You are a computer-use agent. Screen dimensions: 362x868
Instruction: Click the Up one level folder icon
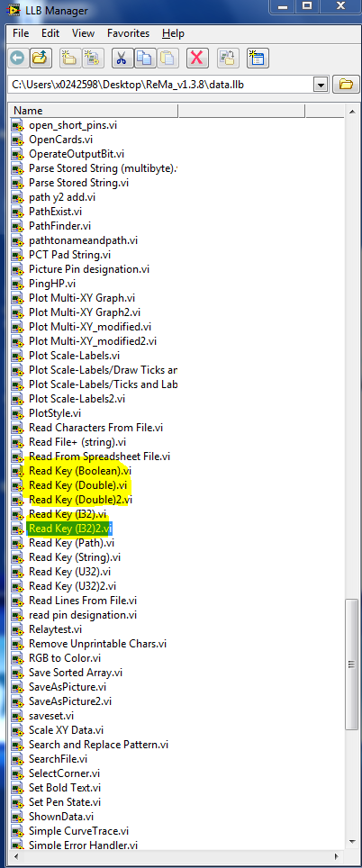click(40, 58)
